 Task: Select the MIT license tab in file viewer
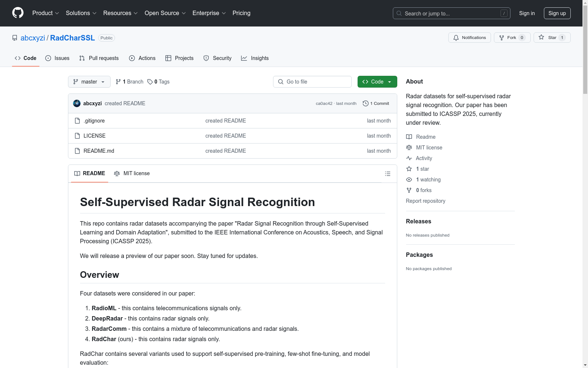click(x=132, y=173)
